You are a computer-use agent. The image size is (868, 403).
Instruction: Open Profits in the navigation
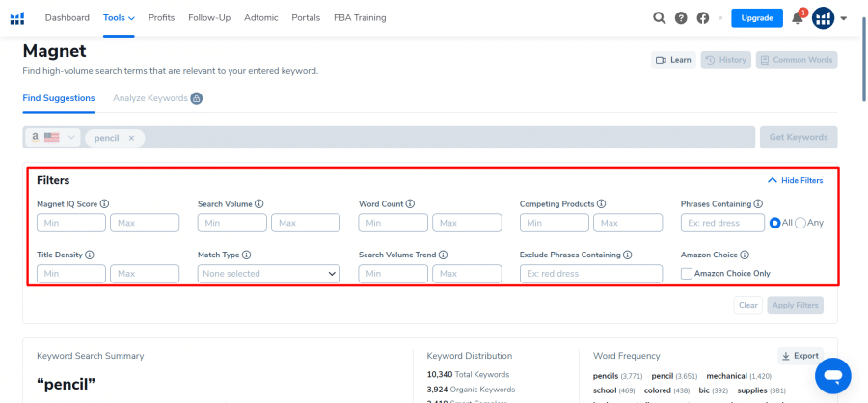coord(162,18)
